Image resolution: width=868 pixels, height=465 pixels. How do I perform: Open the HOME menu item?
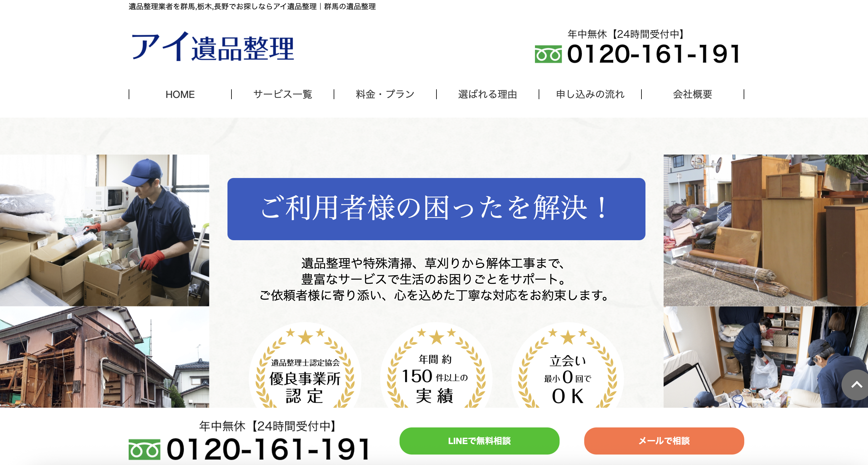coord(180,95)
